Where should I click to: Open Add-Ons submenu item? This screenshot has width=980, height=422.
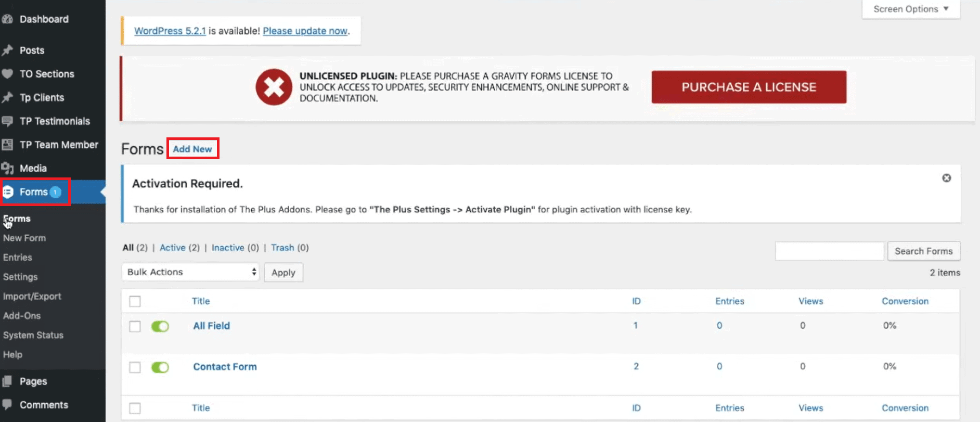(x=22, y=316)
